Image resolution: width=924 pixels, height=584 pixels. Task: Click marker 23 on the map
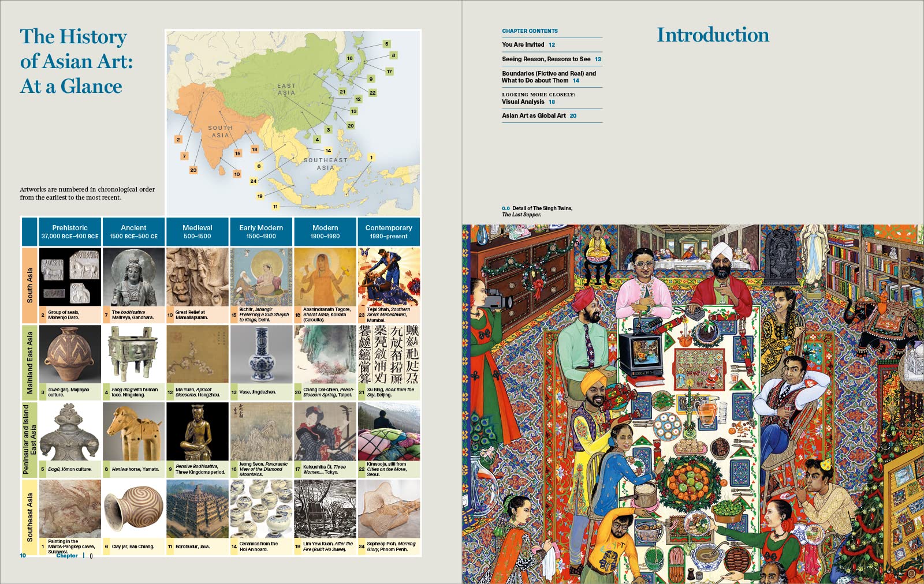click(x=193, y=170)
